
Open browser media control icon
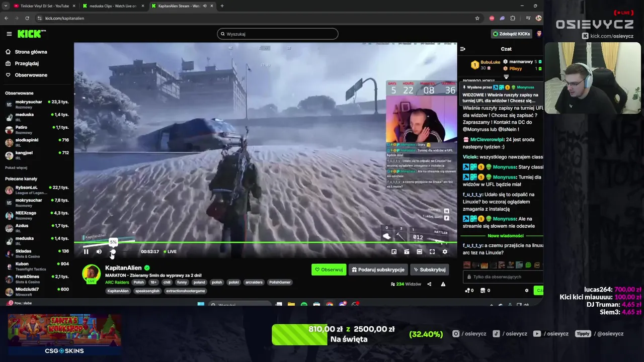pos(528,18)
